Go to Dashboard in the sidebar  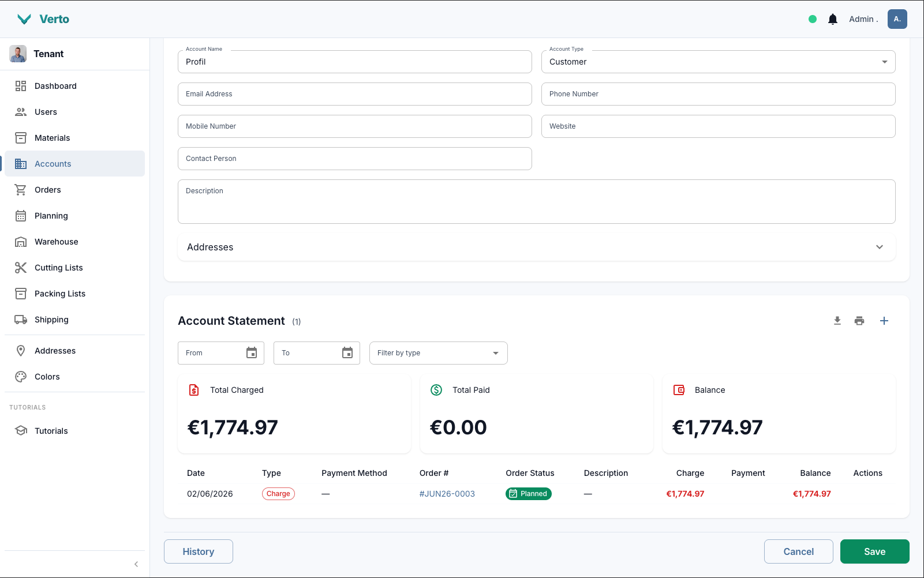75,86
